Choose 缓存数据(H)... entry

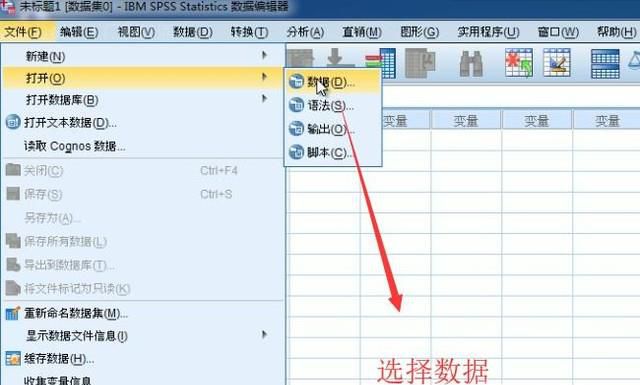pos(143,359)
